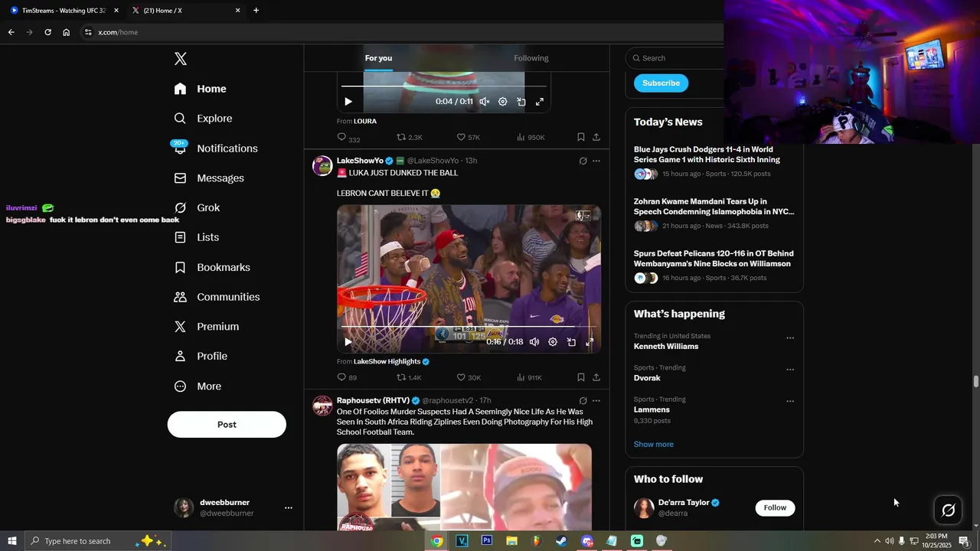The image size is (980, 551).
Task: Like the post with 57K likes
Action: point(468,138)
